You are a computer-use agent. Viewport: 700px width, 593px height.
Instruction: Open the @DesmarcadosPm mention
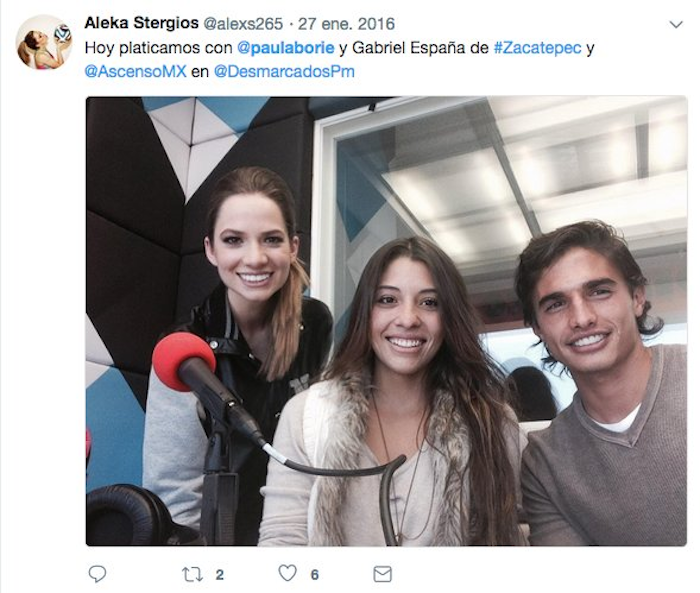click(x=284, y=71)
